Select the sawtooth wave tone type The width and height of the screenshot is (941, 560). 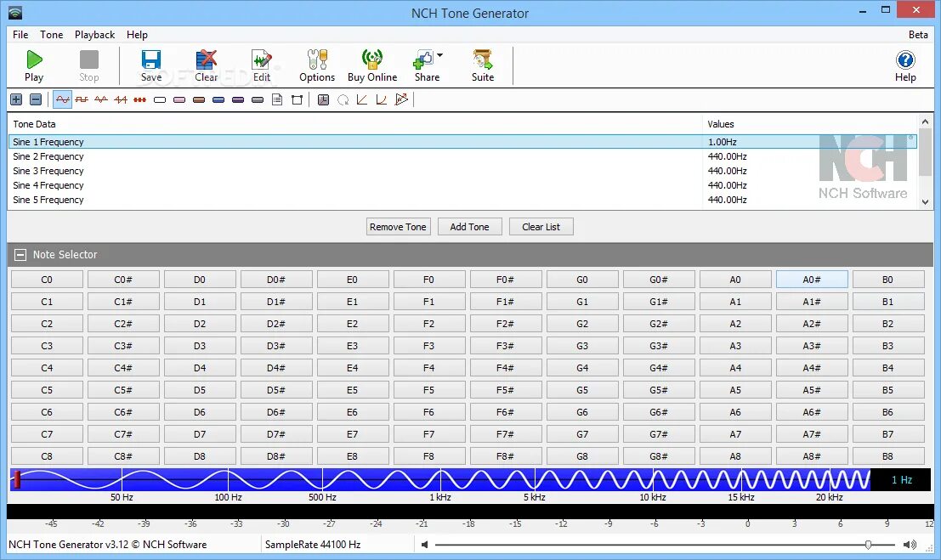121,99
